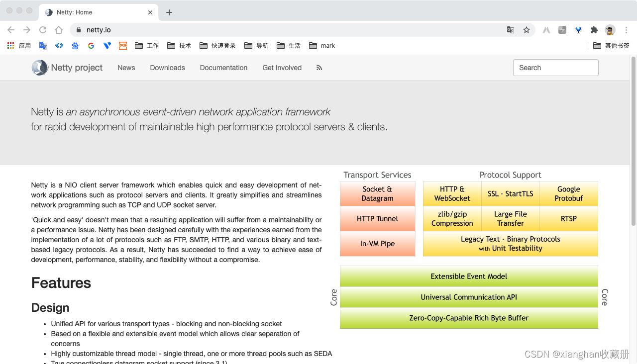Image resolution: width=637 pixels, height=364 pixels.
Task: Open the 工作 bookmark folder
Action: point(147,45)
